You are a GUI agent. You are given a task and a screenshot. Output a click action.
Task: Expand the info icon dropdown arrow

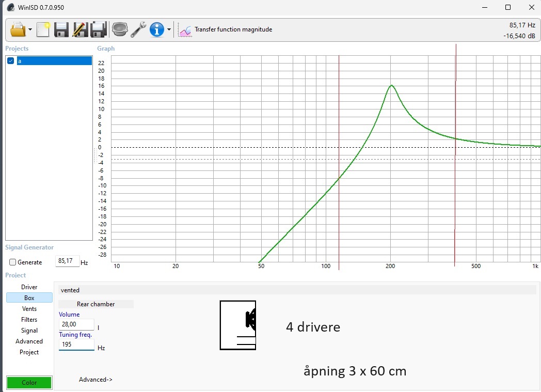click(x=169, y=29)
